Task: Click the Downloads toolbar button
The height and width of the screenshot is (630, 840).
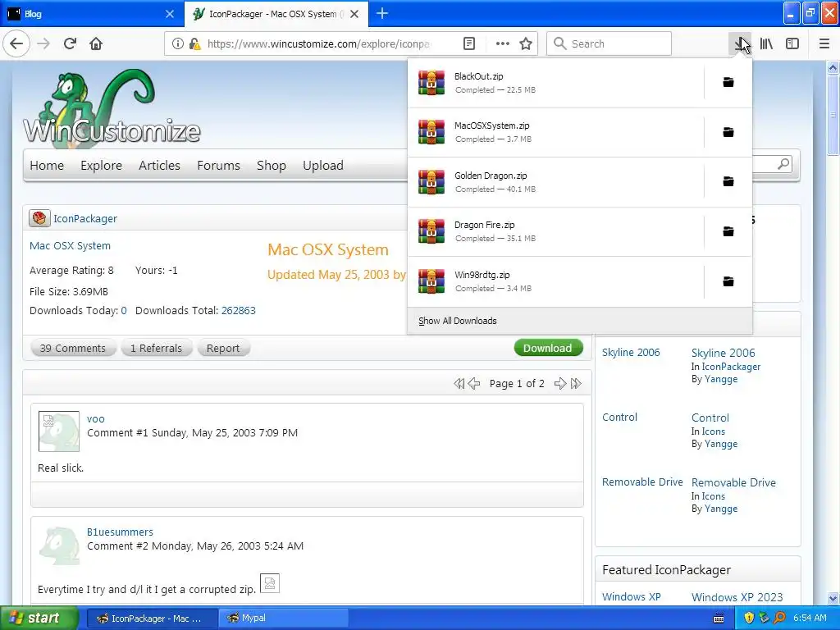Action: click(740, 44)
